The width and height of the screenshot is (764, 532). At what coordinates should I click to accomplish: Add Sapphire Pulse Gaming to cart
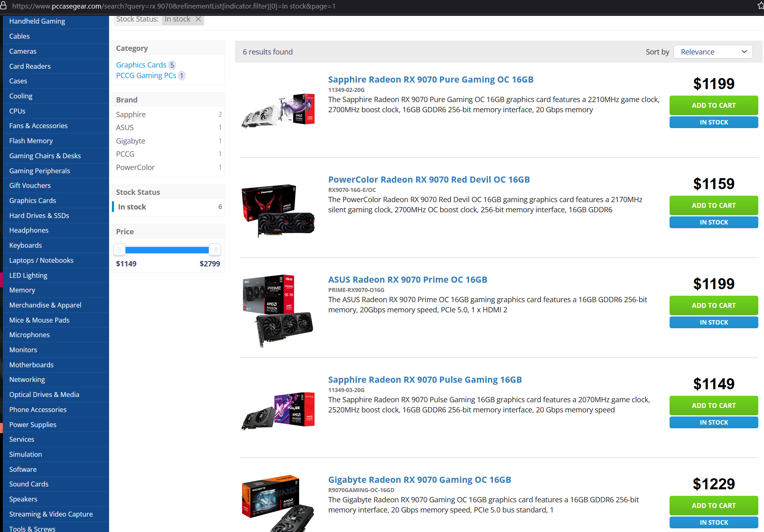click(714, 406)
